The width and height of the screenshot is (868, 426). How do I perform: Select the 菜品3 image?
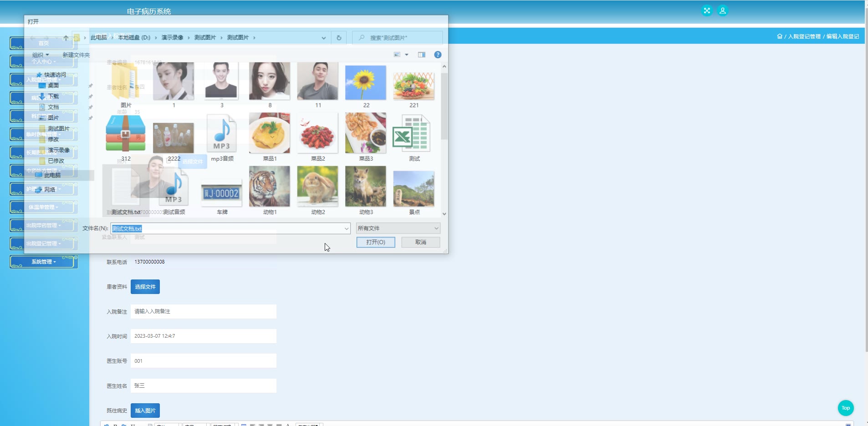point(366,137)
